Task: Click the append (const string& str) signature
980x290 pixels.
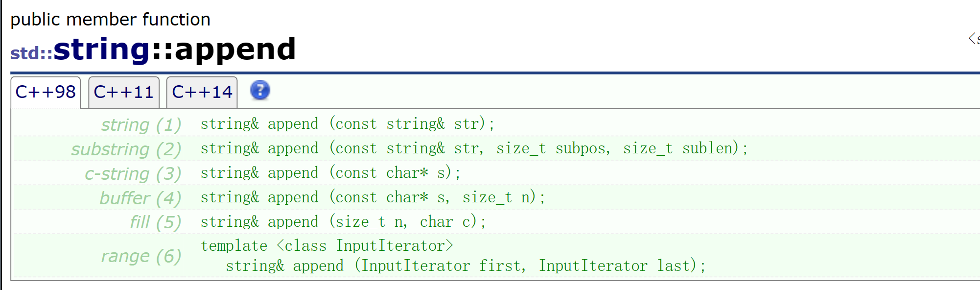Action: [x=348, y=123]
